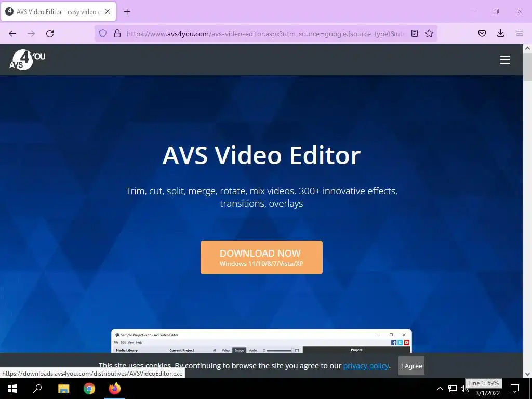Click the browser forward arrow
The image size is (532, 399).
click(31, 33)
